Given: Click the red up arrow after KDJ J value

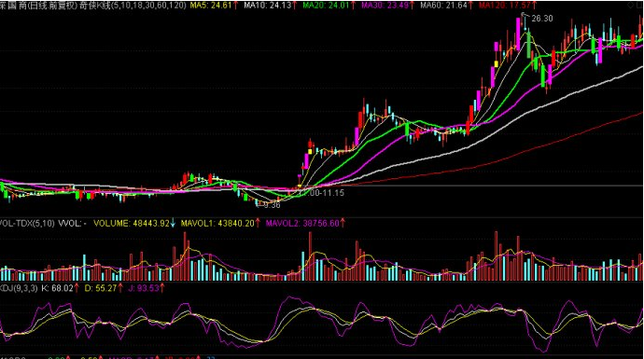Looking at the screenshot, I should coord(162,288).
